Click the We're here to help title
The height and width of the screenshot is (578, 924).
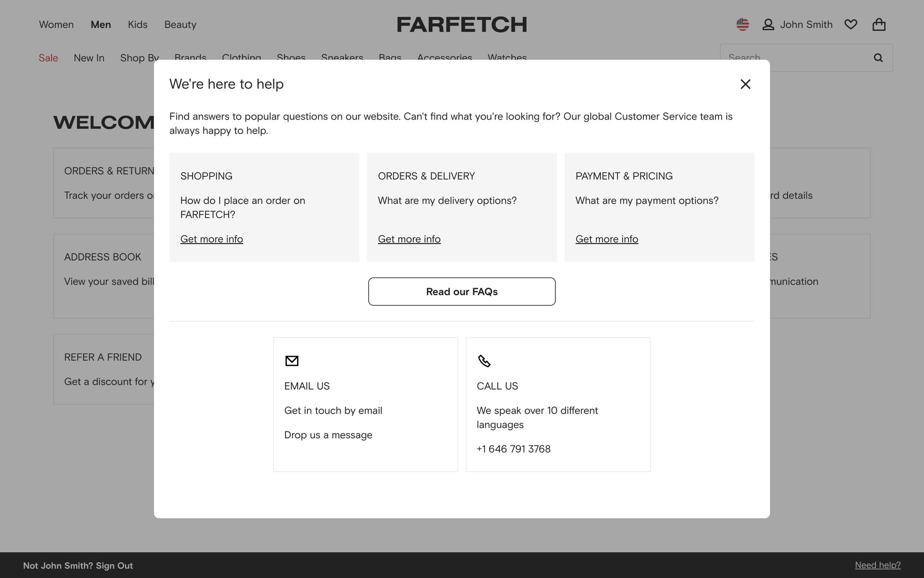pos(226,84)
